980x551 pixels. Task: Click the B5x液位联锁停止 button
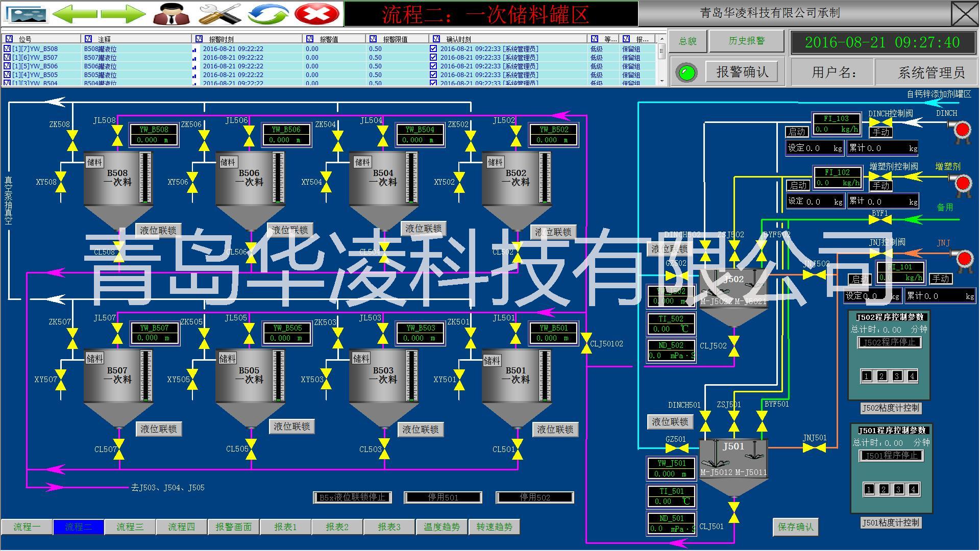(x=352, y=497)
